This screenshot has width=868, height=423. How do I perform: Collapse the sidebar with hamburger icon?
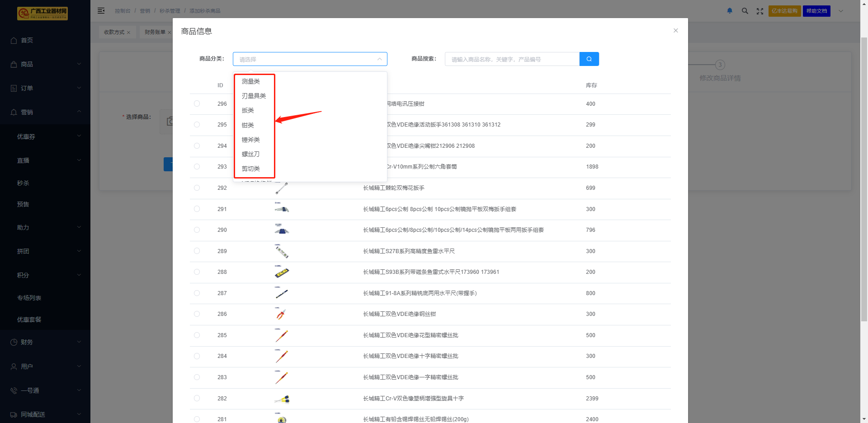(101, 11)
